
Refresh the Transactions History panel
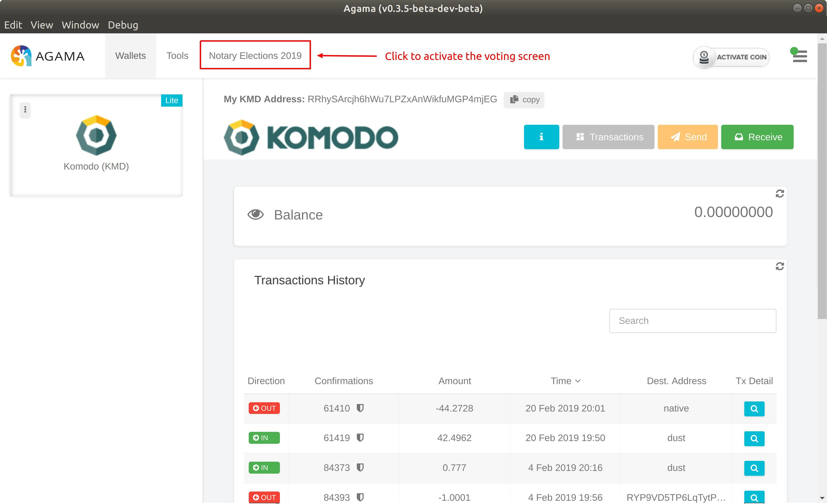779,266
